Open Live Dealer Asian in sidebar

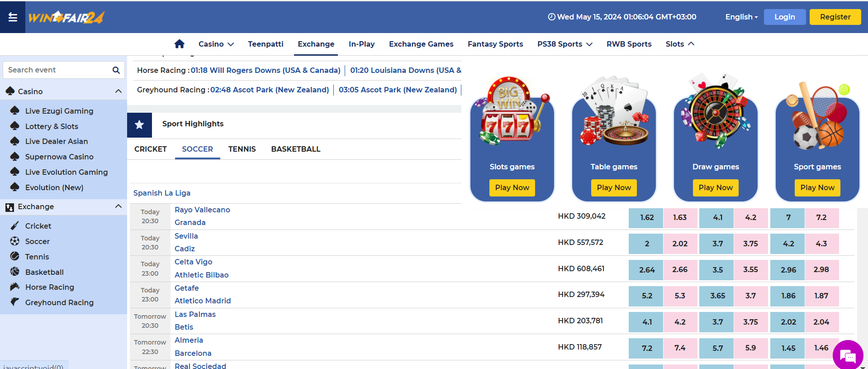57,141
